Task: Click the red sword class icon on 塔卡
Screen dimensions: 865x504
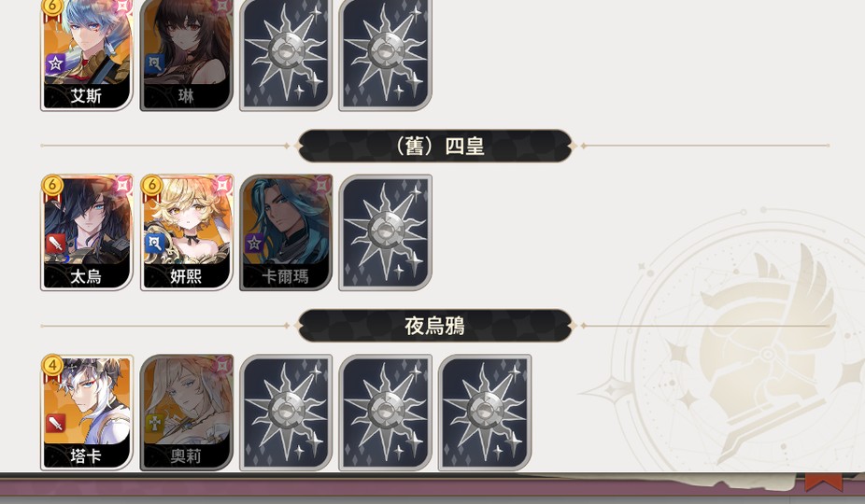Action: [55, 423]
